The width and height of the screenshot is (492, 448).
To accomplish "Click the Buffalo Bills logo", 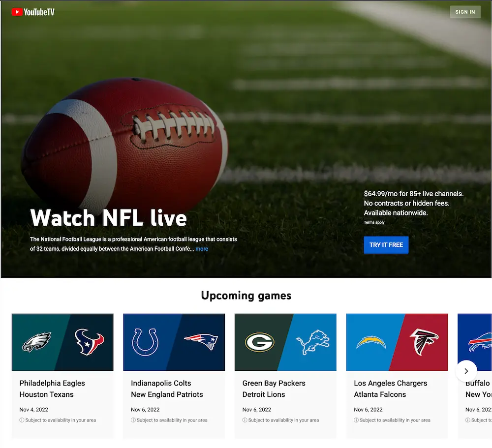I will (480, 342).
